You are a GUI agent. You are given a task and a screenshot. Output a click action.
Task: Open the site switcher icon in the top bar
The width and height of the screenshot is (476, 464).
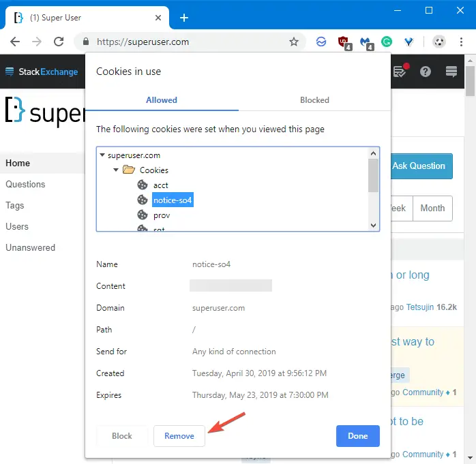coord(451,72)
